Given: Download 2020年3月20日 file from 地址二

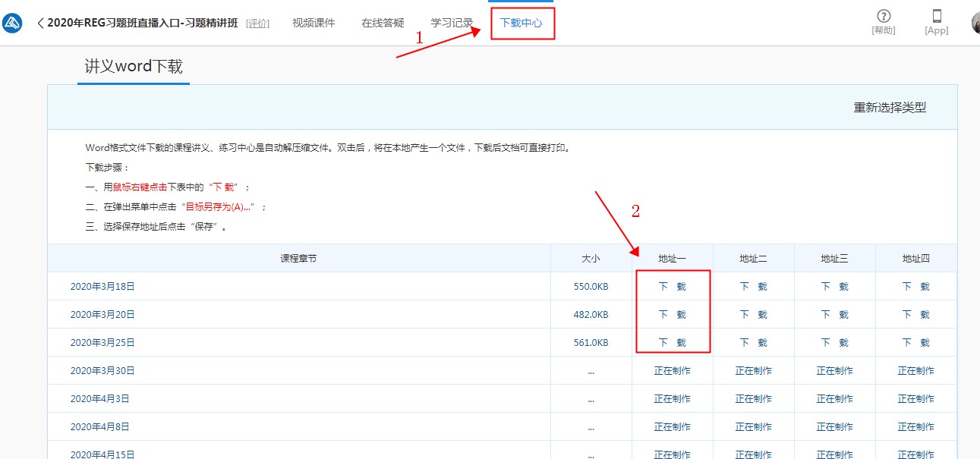Looking at the screenshot, I should (x=753, y=315).
